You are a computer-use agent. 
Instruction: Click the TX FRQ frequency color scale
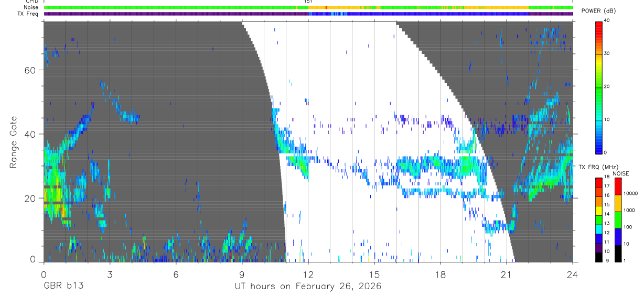point(599,219)
